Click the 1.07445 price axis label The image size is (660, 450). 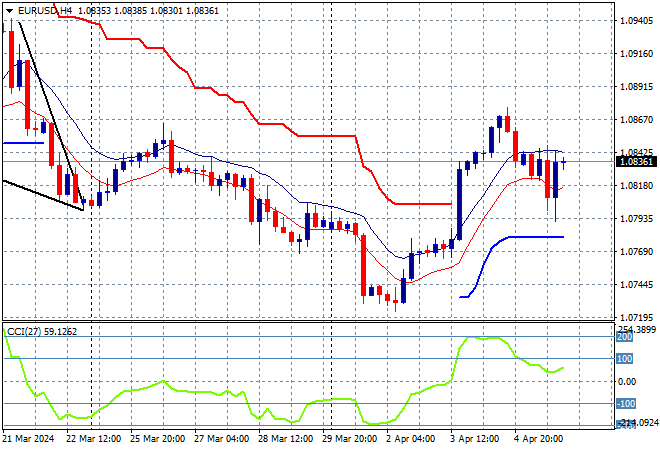pyautogui.click(x=637, y=285)
